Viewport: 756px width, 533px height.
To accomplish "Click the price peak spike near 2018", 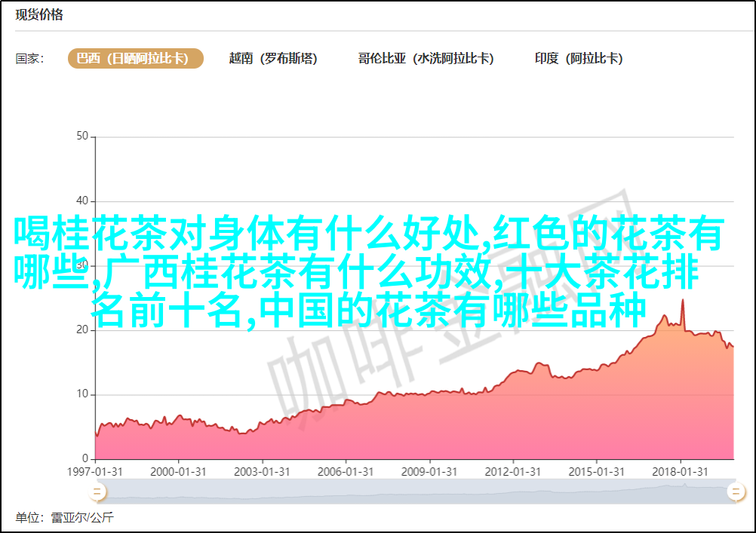I will pos(683,301).
